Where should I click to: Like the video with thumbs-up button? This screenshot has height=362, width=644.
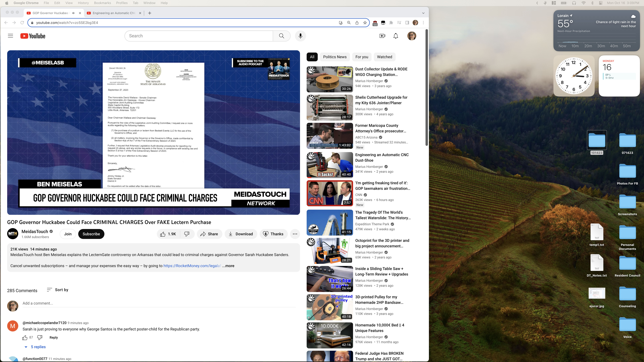(168, 234)
